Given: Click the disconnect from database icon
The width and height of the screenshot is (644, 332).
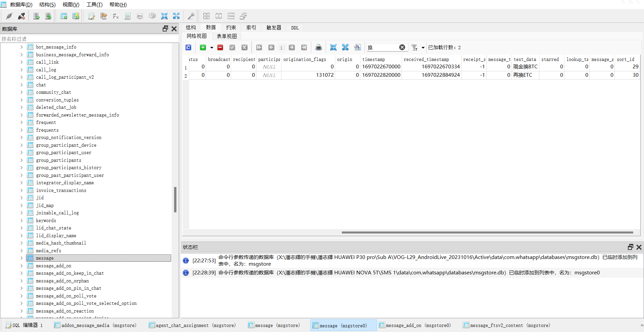Looking at the screenshot, I should point(21,16).
